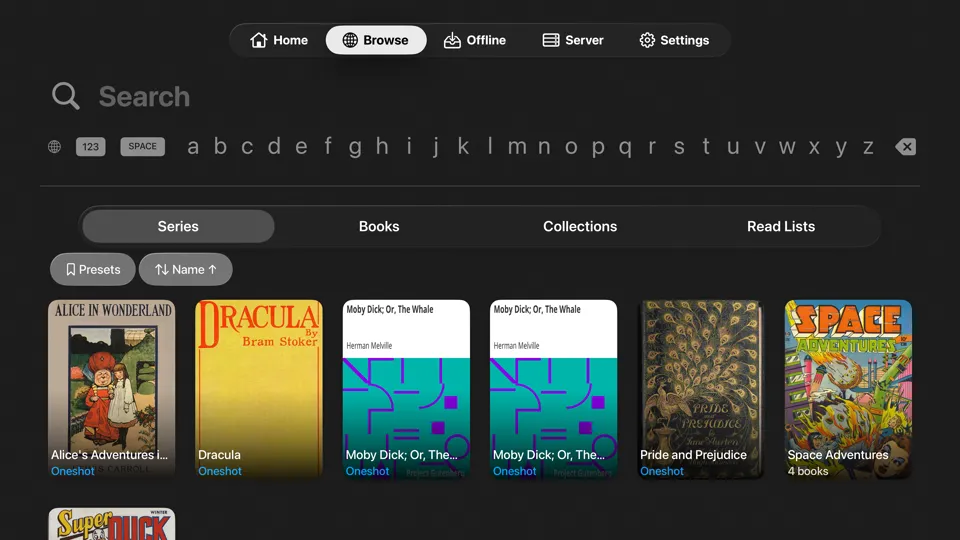
Task: Tap letter a on the keyboard
Action: pyautogui.click(x=193, y=147)
